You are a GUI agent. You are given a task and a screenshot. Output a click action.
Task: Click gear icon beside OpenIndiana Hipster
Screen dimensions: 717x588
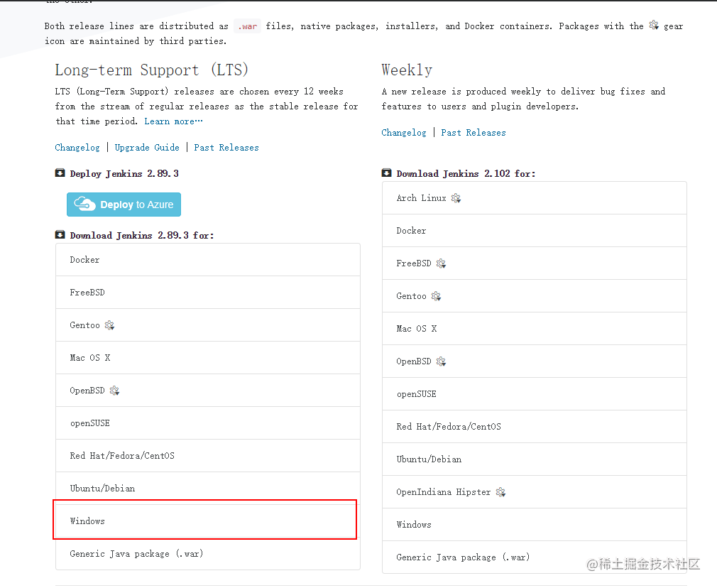point(500,492)
